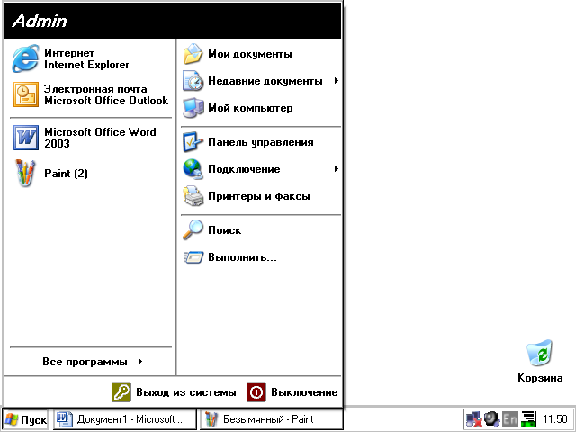Click the Недавние документы label text
This screenshot has height=432, width=576.
pyautogui.click(x=265, y=81)
